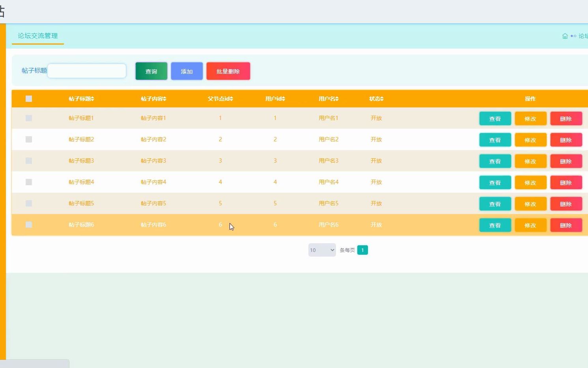Click the 用户名6 cell
Viewport: 588px width, 368px height.
click(x=329, y=225)
